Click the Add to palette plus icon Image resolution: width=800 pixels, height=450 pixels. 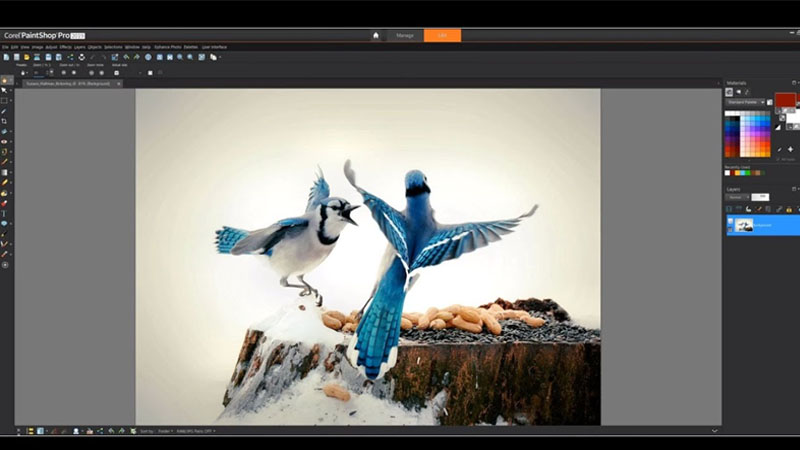coord(790,149)
